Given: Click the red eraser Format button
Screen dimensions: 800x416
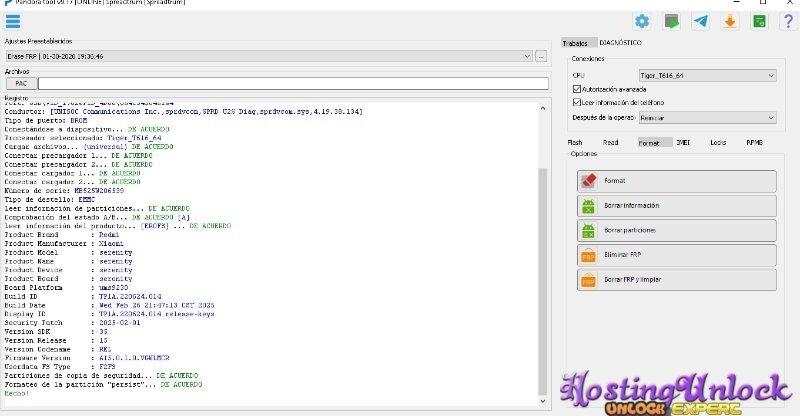Looking at the screenshot, I should [x=676, y=181].
